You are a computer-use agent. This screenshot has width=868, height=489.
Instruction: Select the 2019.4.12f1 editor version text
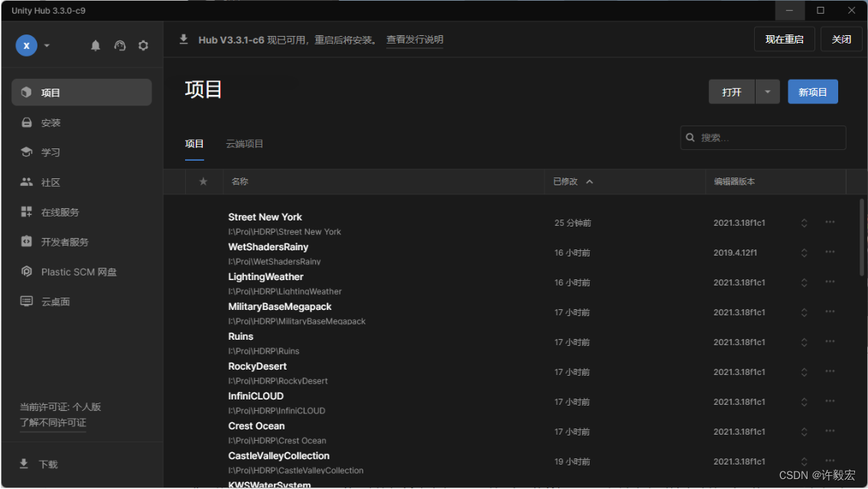(735, 253)
